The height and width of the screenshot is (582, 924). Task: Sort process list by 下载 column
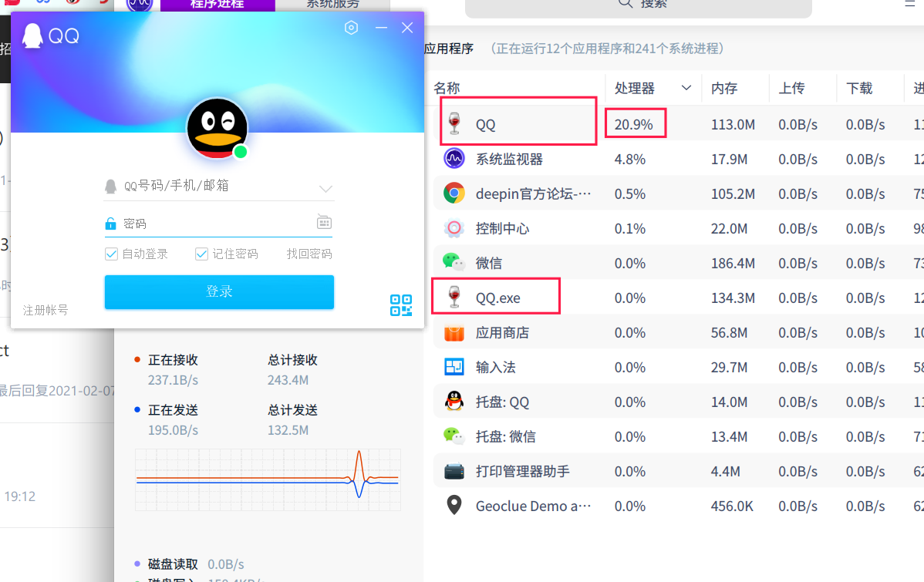point(859,89)
